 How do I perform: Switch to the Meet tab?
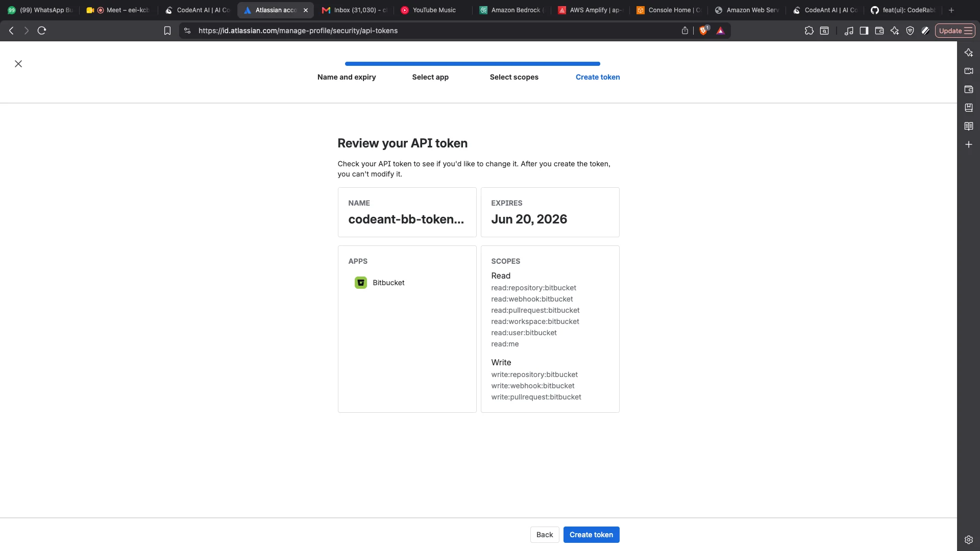[118, 10]
